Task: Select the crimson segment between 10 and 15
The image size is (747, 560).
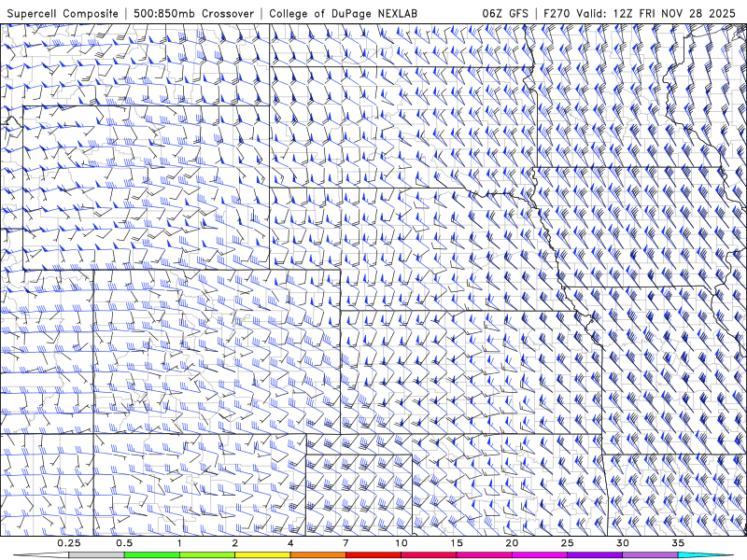Action: tap(429, 555)
